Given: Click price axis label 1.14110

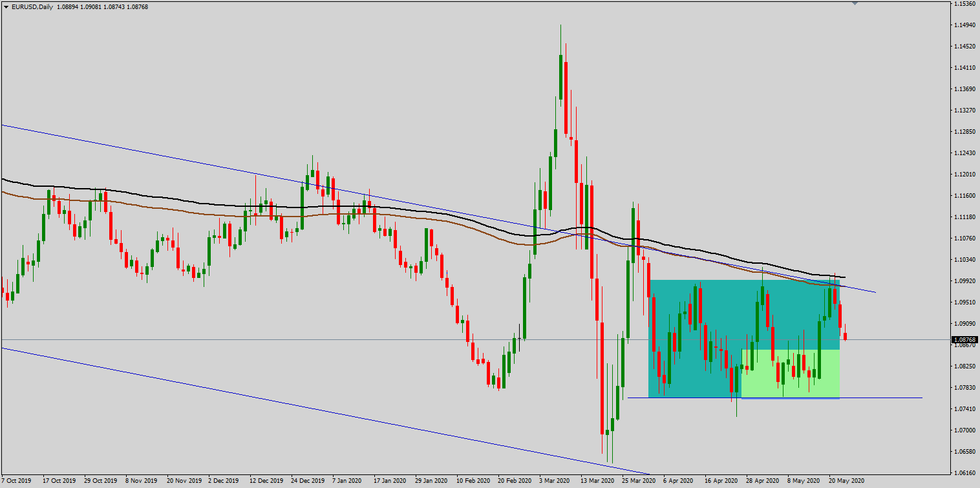Looking at the screenshot, I should click(964, 68).
